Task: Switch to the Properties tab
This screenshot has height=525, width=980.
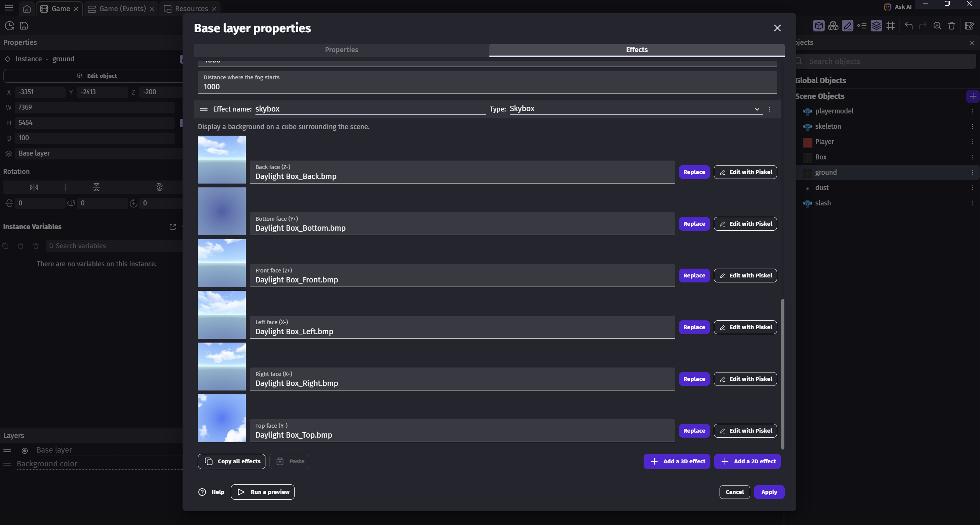Action: (341, 49)
